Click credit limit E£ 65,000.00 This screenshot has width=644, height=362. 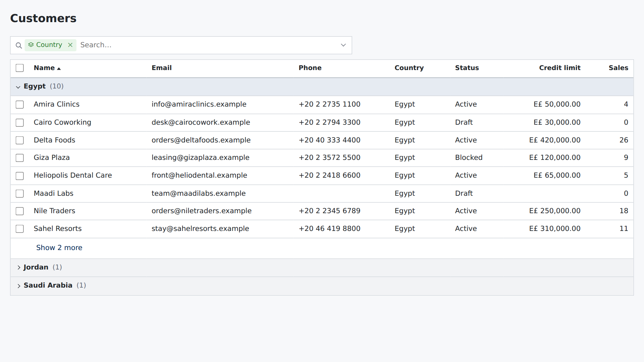coord(557,175)
